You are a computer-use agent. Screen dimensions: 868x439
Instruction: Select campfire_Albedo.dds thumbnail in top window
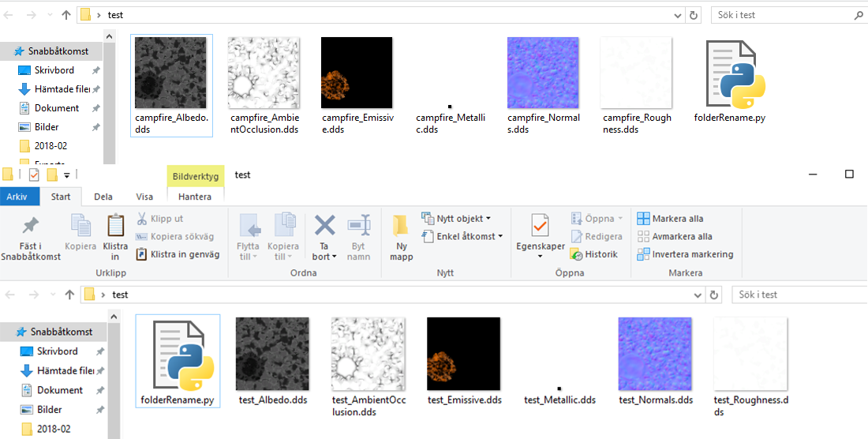(170, 73)
